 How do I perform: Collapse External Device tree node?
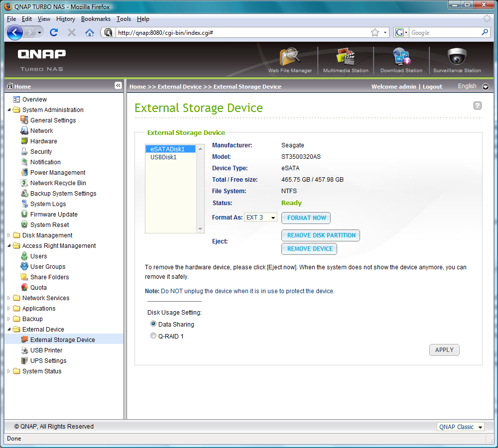[x=9, y=330]
